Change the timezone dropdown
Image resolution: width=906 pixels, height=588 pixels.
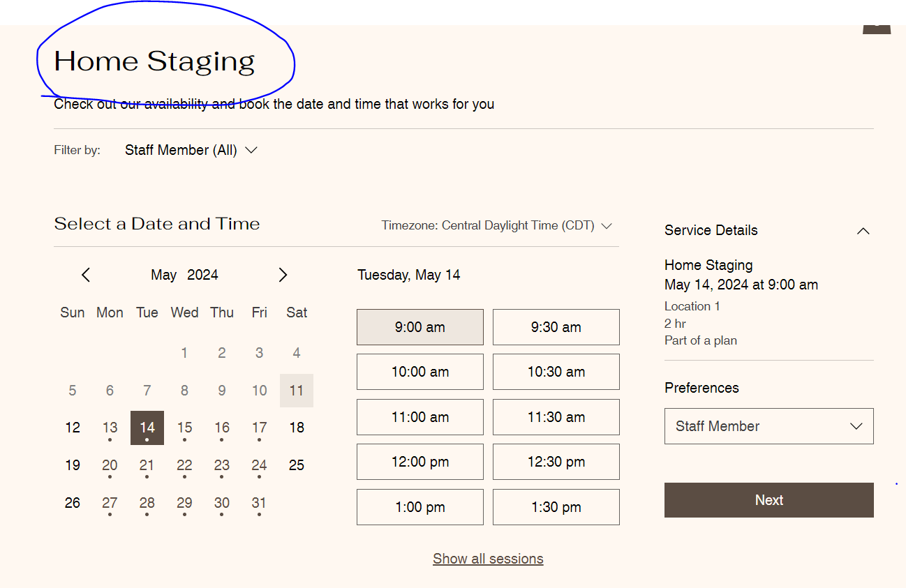(x=496, y=225)
